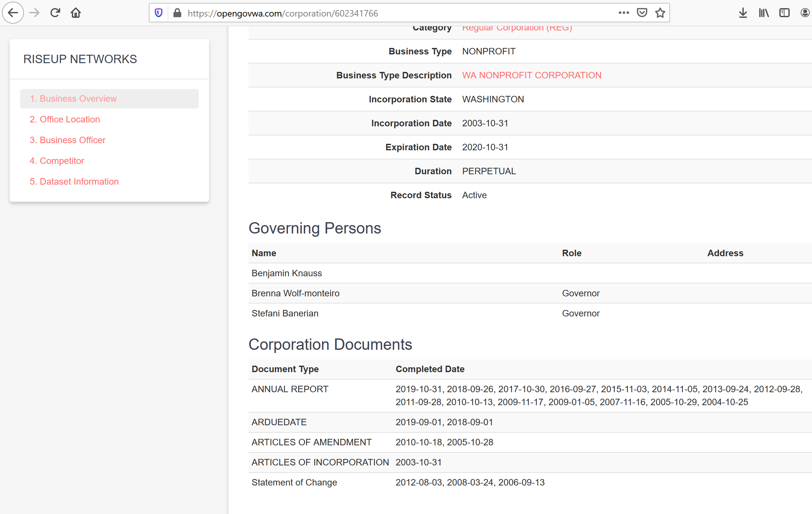812x514 pixels.
Task: Jump to 2. Office Location section
Action: click(65, 120)
